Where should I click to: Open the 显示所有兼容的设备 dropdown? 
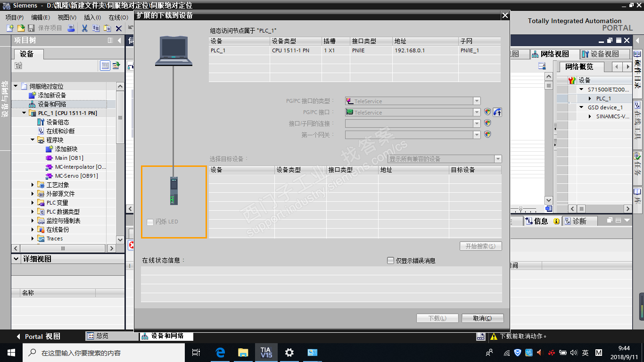tap(498, 159)
